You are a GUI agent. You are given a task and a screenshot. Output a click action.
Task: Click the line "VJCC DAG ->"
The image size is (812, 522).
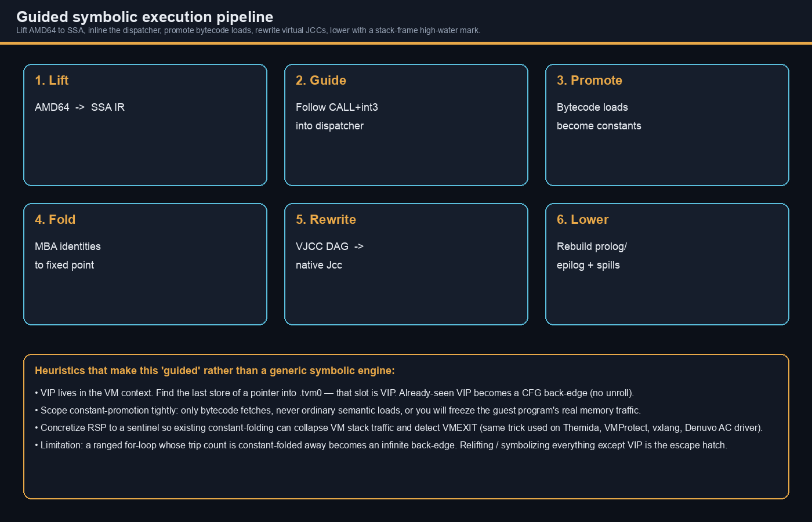[330, 246]
